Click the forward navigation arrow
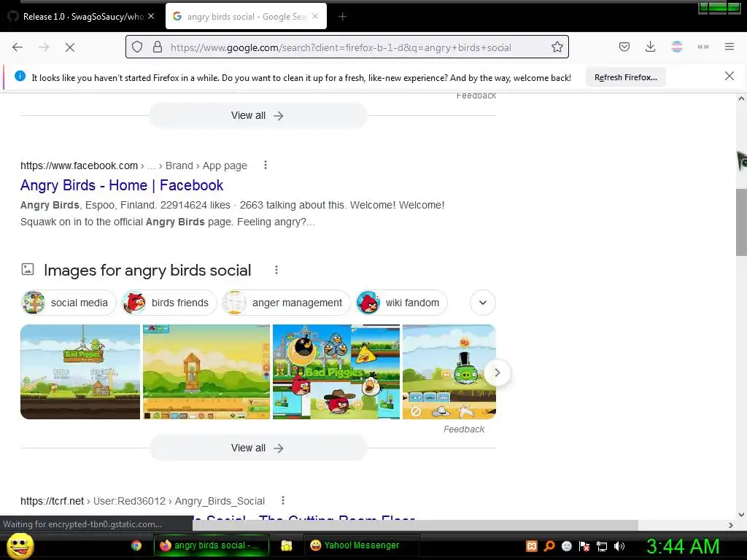747x560 pixels. click(44, 47)
